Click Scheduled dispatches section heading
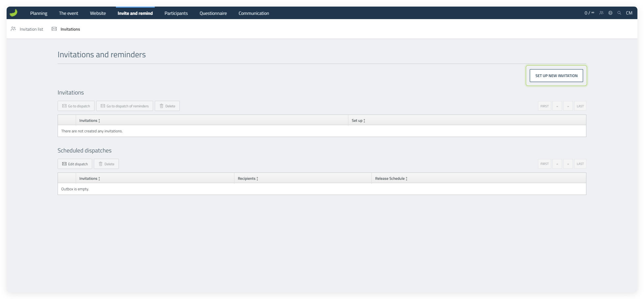 (85, 150)
